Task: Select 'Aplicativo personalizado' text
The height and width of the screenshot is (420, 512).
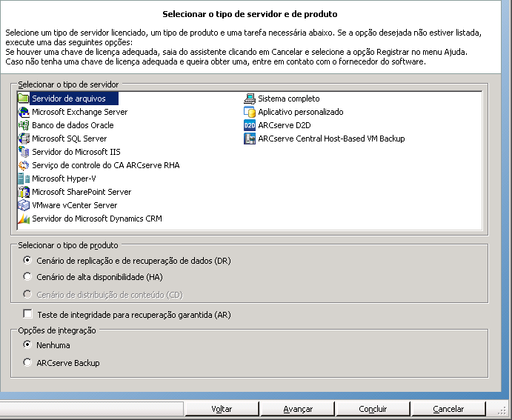Action: pos(301,112)
